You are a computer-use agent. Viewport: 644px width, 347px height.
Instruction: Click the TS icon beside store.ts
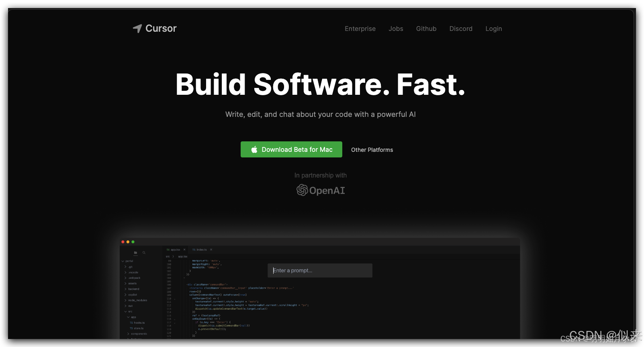click(131, 329)
